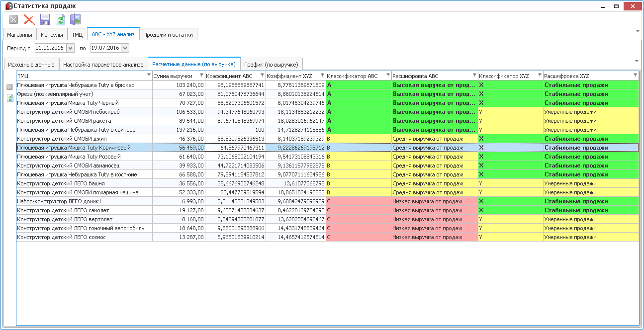Open filter for Коэффициент XYZ column
Screen dimensions: 644x330
[x=322, y=75]
